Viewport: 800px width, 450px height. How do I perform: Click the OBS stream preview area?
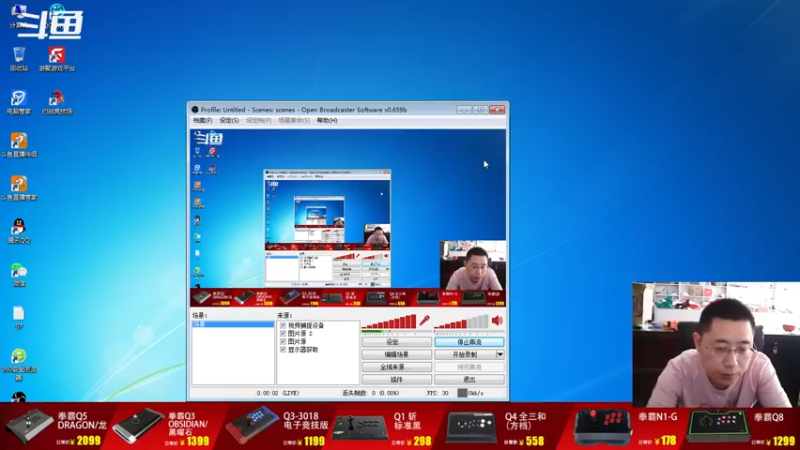point(348,218)
